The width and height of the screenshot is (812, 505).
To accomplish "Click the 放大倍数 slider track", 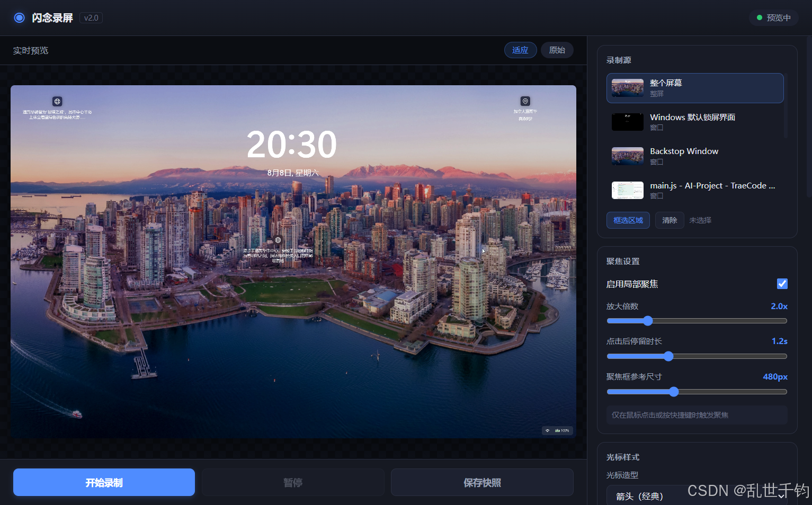I will coord(697,321).
